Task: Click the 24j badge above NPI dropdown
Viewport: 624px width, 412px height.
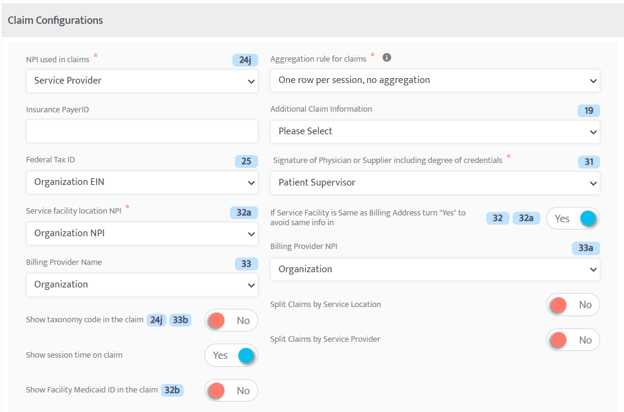Action: [245, 60]
